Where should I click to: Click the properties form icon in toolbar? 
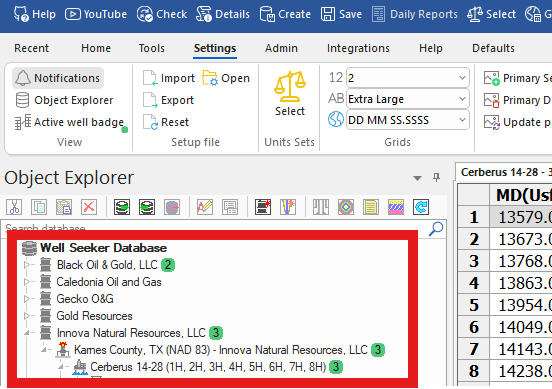[230, 207]
